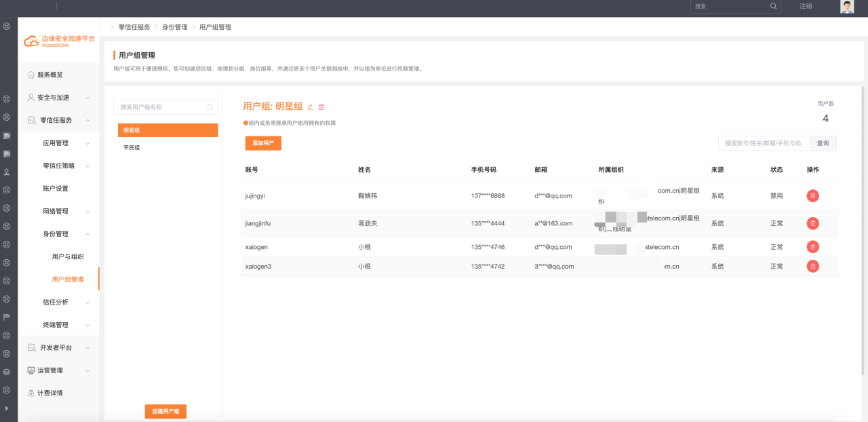The height and width of the screenshot is (422, 868).
Task: Click the account cell xaiogen3
Action: coord(258,267)
